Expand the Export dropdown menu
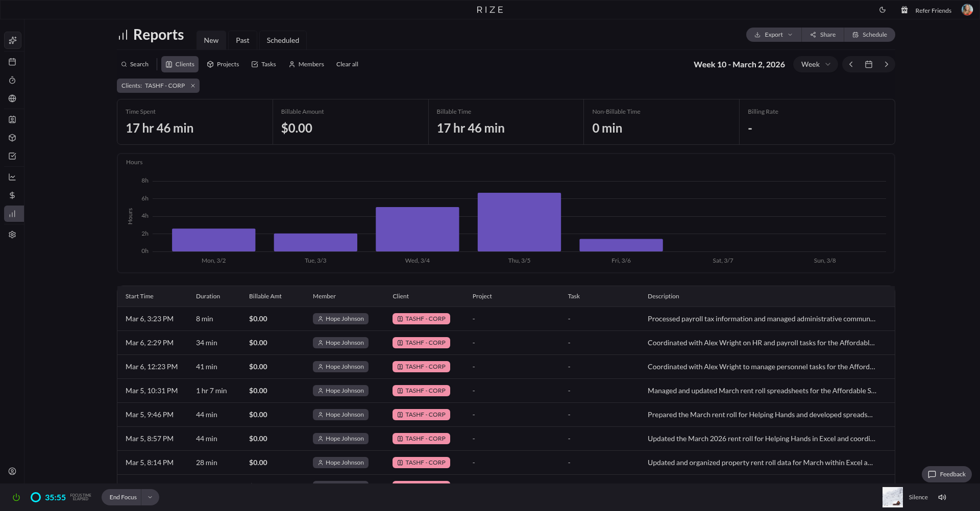Screen dimensions: 980x511 coord(773,35)
